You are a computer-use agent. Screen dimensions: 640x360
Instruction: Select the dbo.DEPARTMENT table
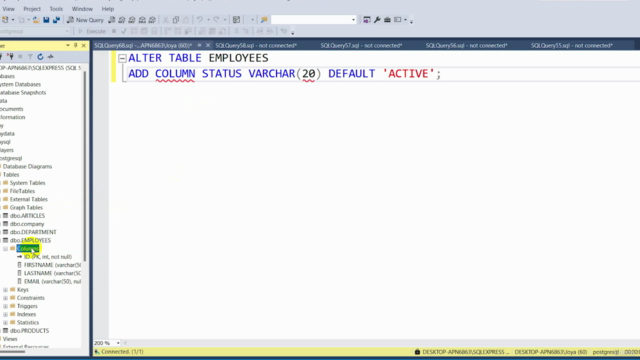[33, 232]
